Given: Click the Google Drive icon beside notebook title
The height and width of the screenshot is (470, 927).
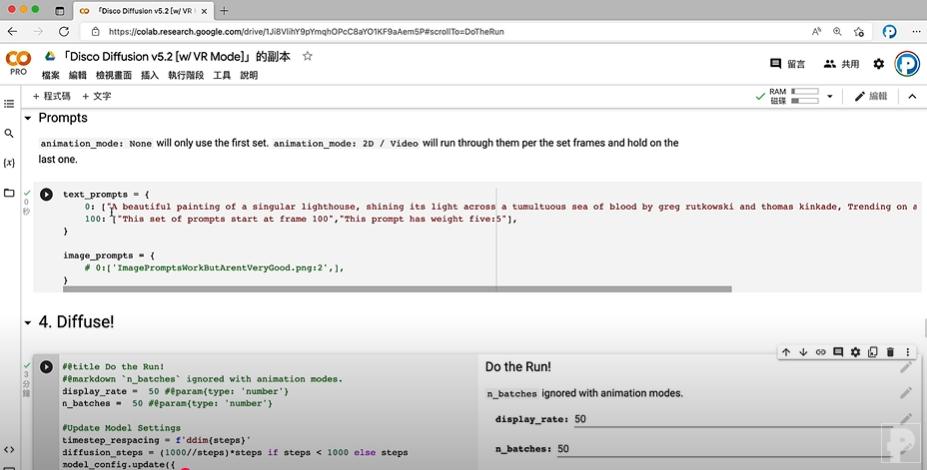Looking at the screenshot, I should point(50,56).
